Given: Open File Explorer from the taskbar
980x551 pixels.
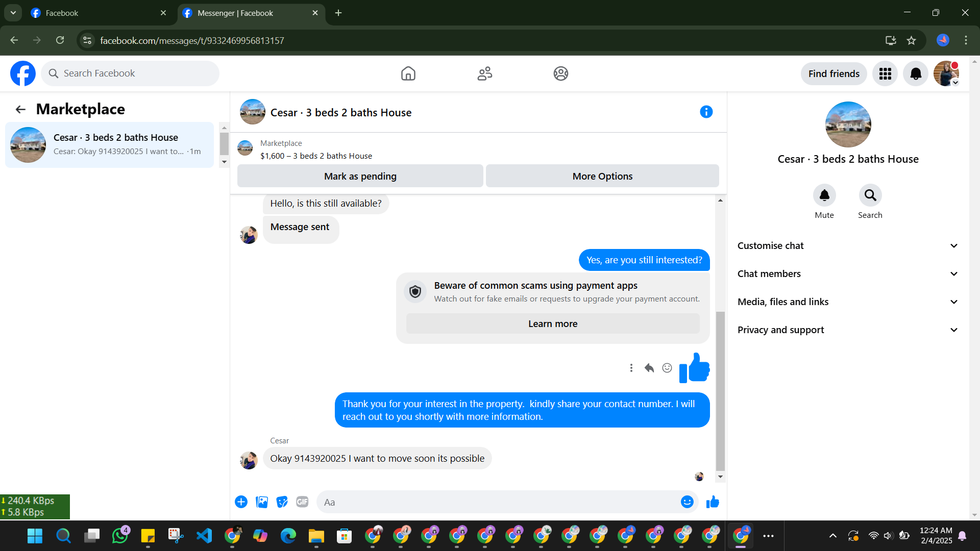Looking at the screenshot, I should (x=316, y=536).
